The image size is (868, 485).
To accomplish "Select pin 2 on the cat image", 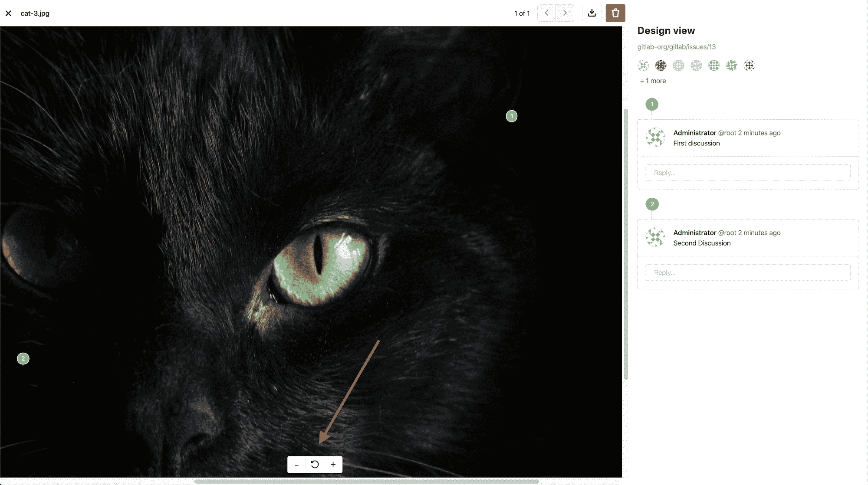I will [x=23, y=359].
